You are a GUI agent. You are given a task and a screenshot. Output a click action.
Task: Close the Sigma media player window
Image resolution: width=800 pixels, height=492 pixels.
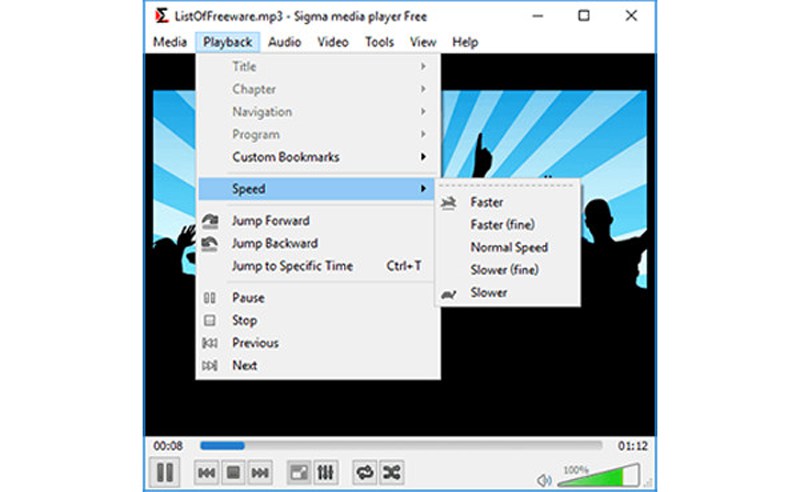631,16
